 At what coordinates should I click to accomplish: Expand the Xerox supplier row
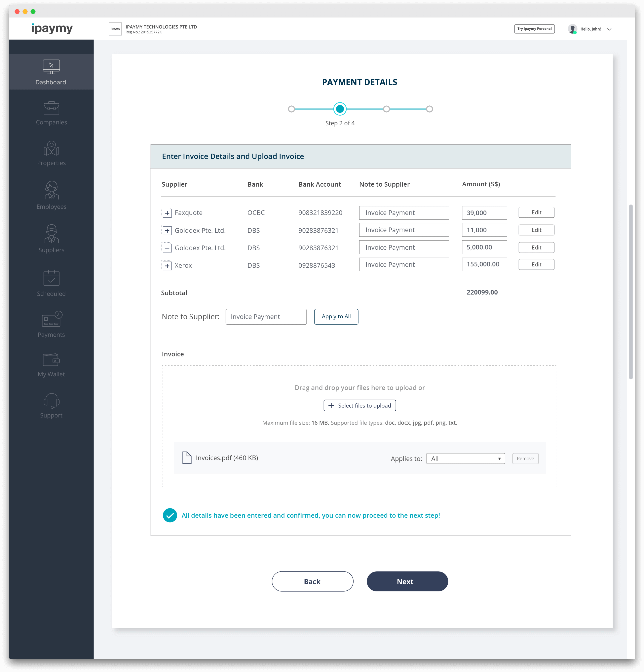(x=167, y=265)
